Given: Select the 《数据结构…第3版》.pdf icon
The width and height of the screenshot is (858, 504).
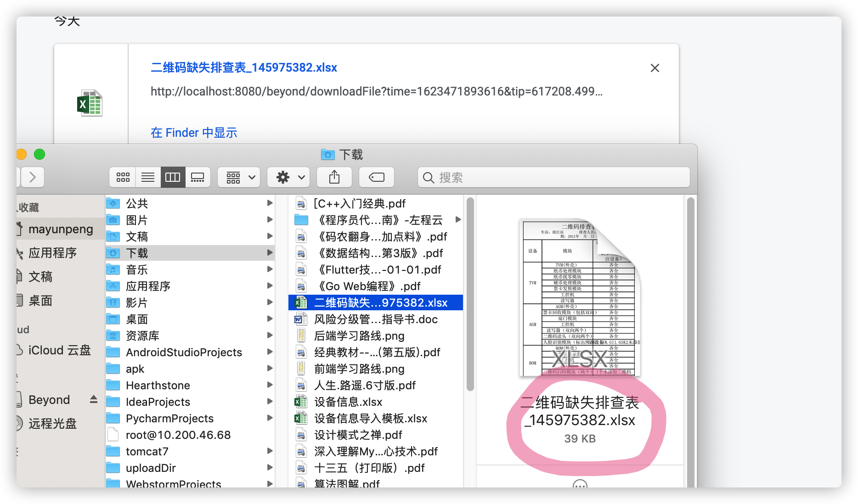Looking at the screenshot, I should click(301, 253).
